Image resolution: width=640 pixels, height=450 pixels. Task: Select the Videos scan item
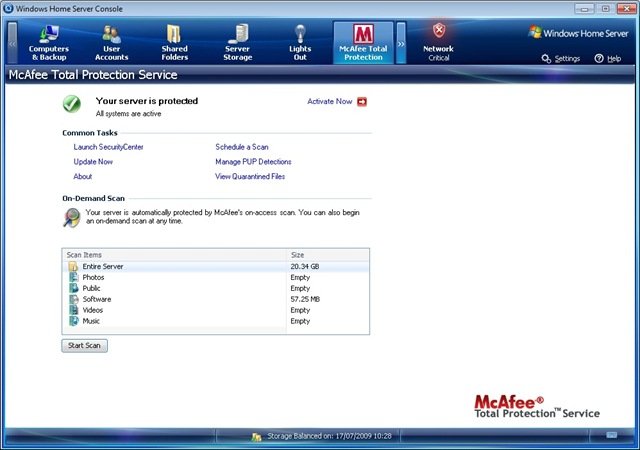(216, 310)
